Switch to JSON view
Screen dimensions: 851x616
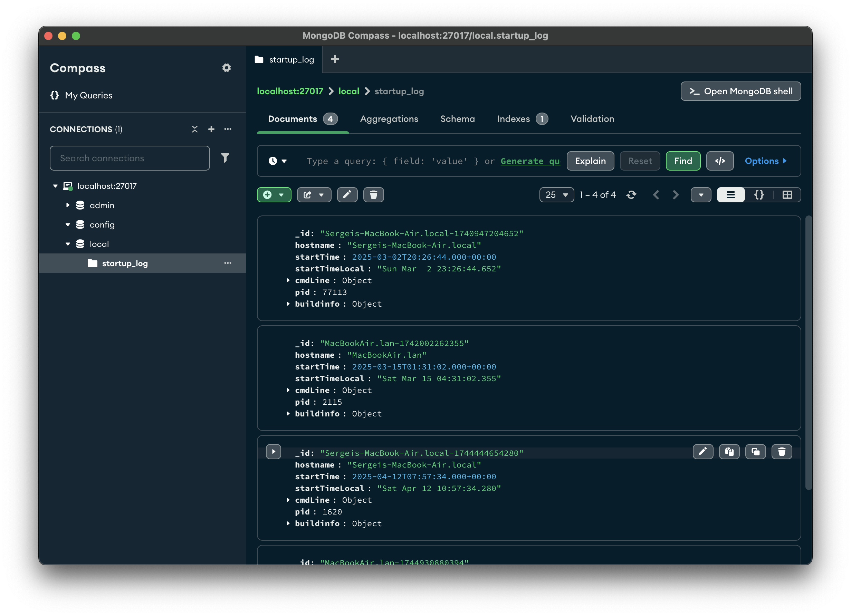[x=759, y=195]
